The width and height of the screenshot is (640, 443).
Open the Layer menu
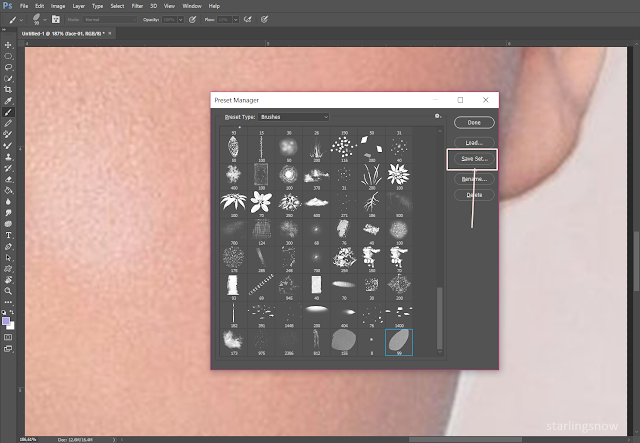79,6
